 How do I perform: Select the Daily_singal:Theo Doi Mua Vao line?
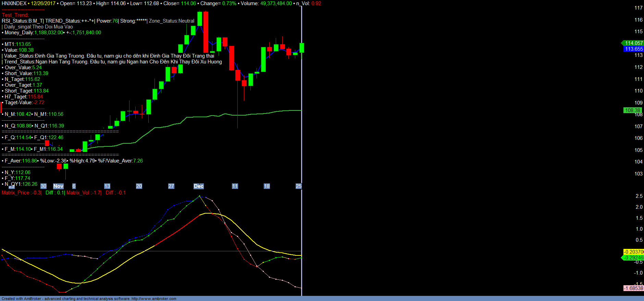[x=38, y=27]
